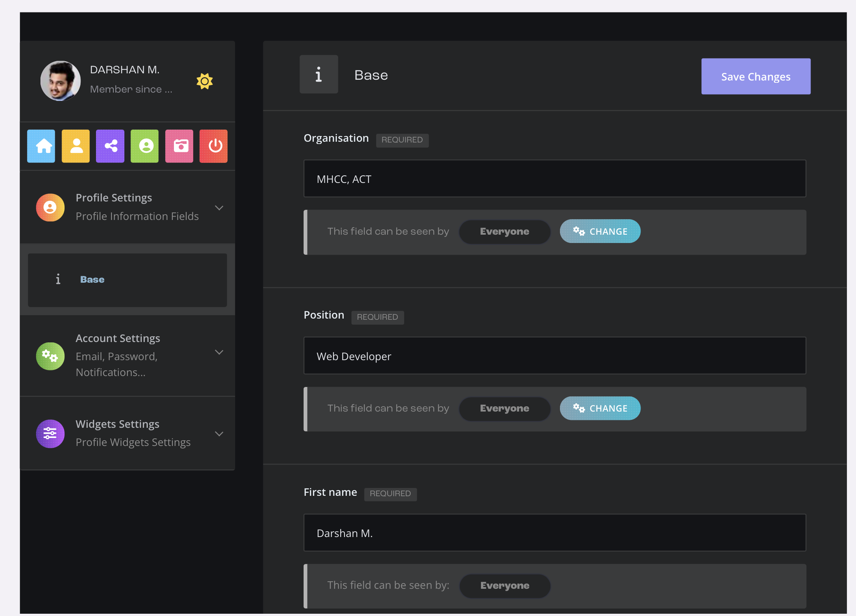Image resolution: width=856 pixels, height=616 pixels.
Task: Click Darshan's profile avatar photo
Action: point(60,81)
